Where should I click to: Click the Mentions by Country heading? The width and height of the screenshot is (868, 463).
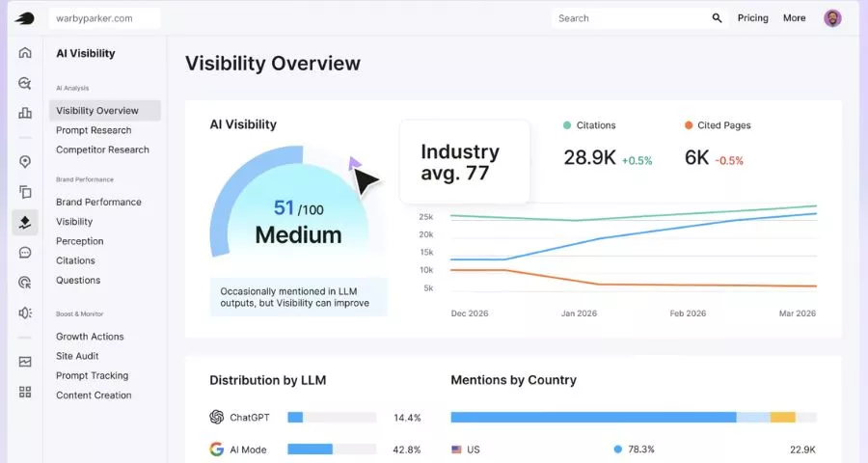click(x=514, y=380)
